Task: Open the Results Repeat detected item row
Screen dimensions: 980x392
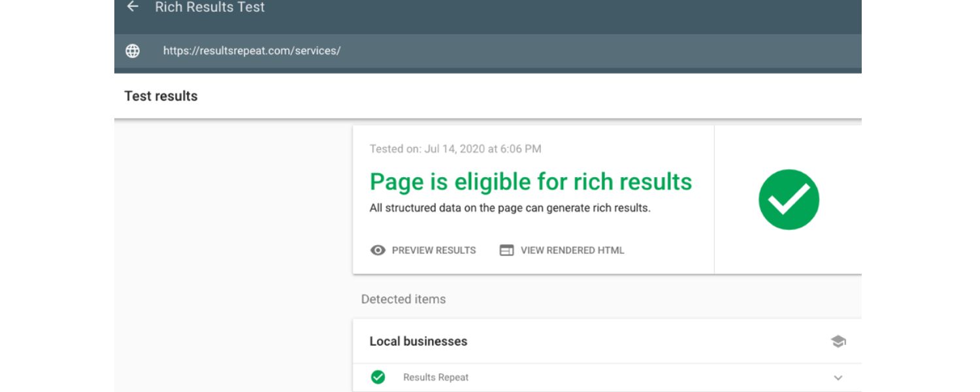Action: [436, 378]
